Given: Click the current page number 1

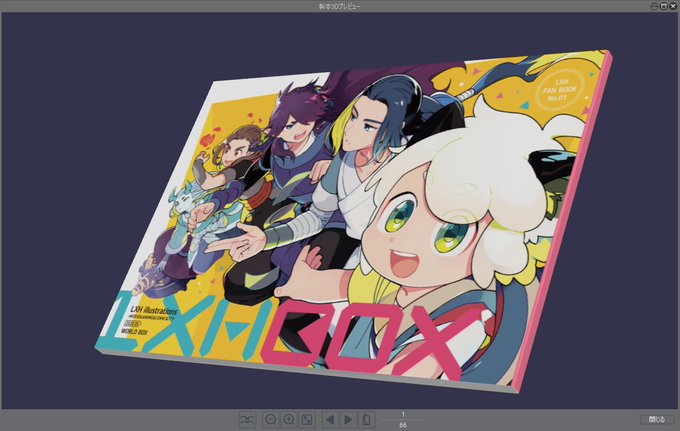Looking at the screenshot, I should coord(403,415).
